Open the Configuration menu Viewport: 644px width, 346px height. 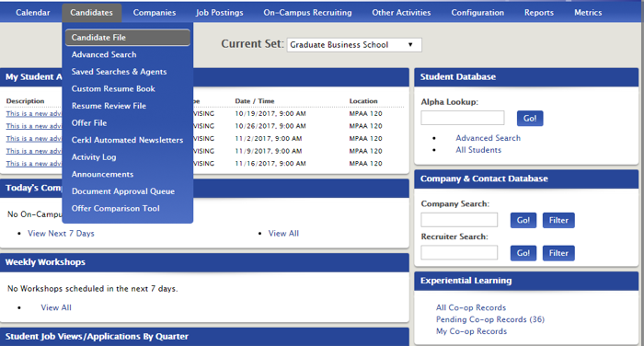pos(477,13)
